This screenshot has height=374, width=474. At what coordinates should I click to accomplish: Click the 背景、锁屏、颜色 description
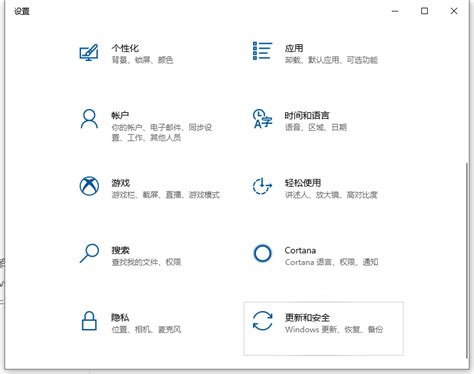pos(142,60)
